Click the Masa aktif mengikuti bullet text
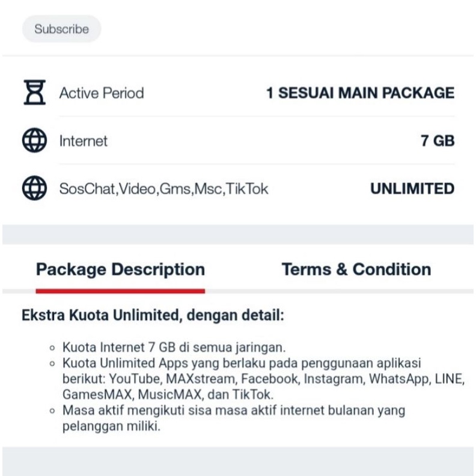The image size is (476, 476). [233, 418]
